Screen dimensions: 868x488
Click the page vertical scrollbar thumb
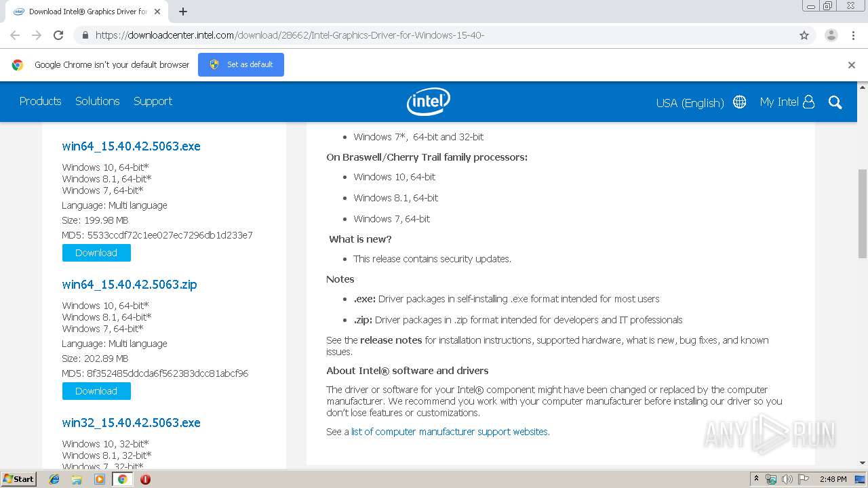(x=863, y=213)
